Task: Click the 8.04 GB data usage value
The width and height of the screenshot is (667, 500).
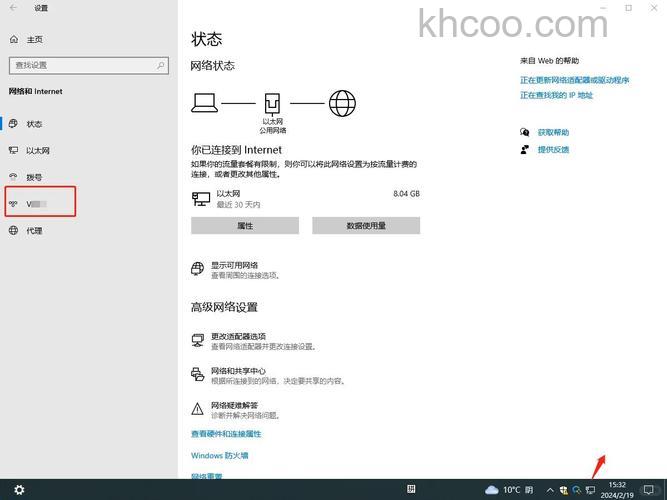Action: [407, 194]
